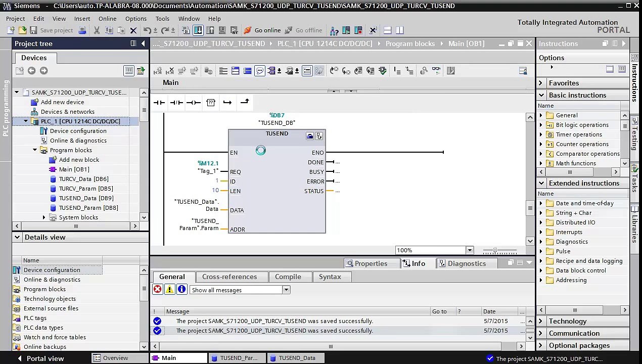Insert a normally open contact
The height and width of the screenshot is (364, 642).
159,103
